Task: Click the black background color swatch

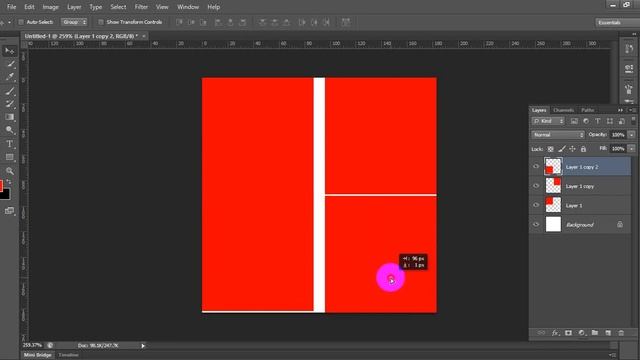Action: (5, 194)
